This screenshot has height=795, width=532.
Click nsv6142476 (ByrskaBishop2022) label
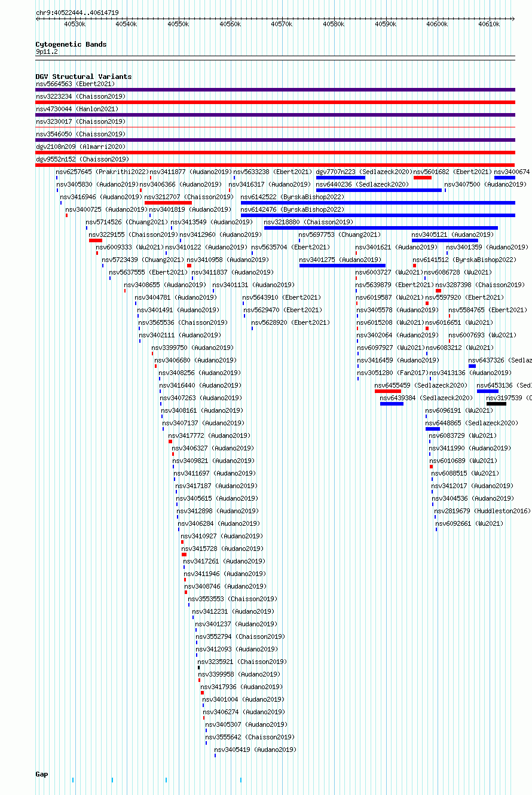tap(292, 210)
